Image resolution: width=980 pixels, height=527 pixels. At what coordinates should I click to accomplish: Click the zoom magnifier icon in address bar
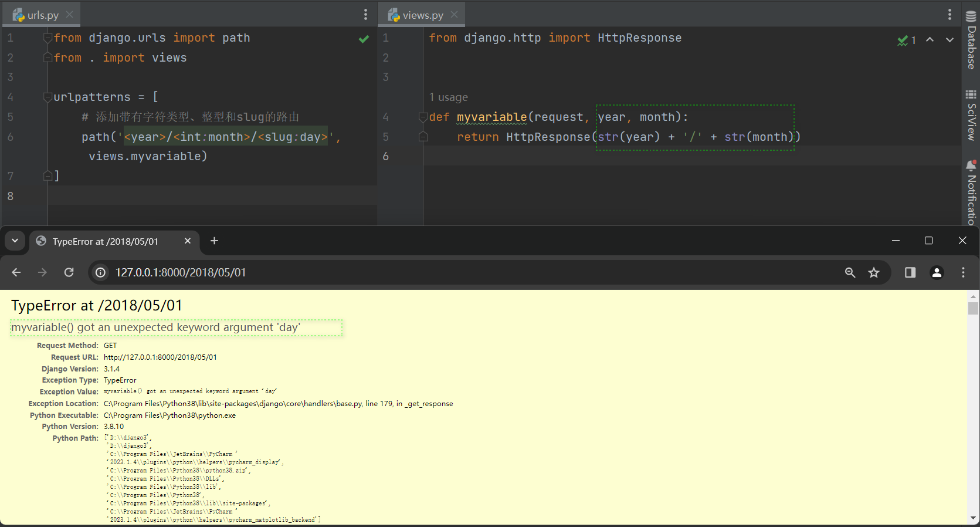pos(850,272)
